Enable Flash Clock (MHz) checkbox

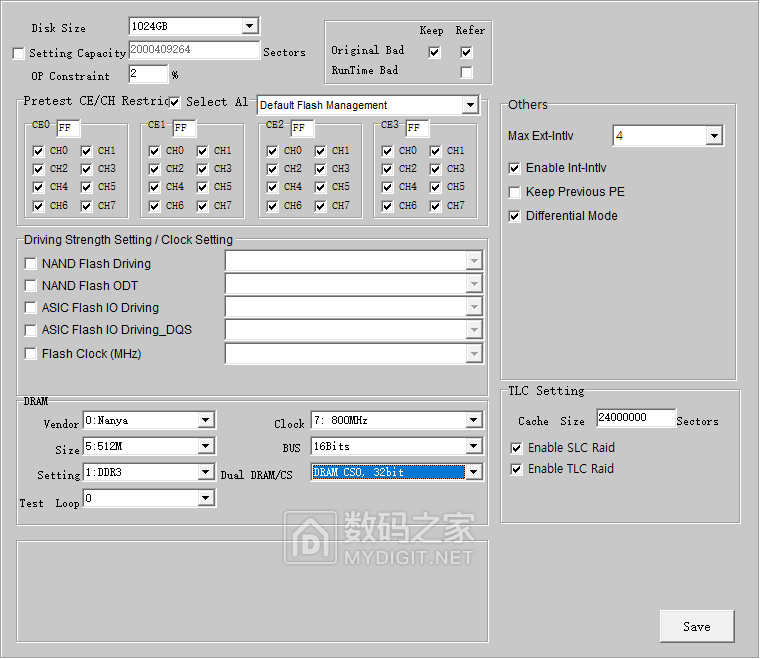31,354
